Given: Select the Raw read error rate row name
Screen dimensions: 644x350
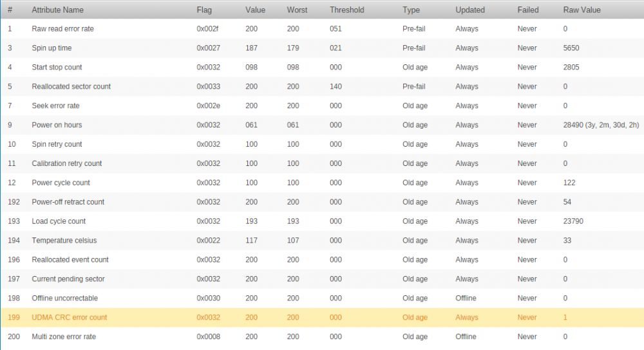Looking at the screenshot, I should [x=63, y=29].
